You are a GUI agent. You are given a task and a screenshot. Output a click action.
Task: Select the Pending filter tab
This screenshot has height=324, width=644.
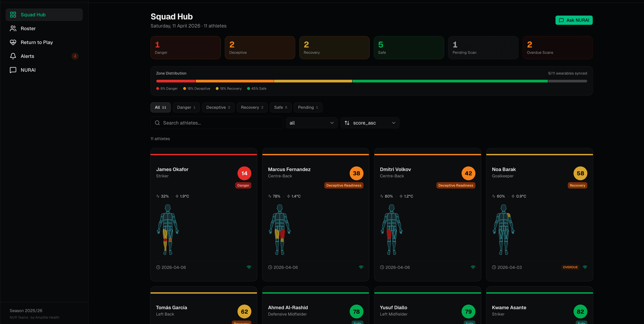pyautogui.click(x=308, y=107)
